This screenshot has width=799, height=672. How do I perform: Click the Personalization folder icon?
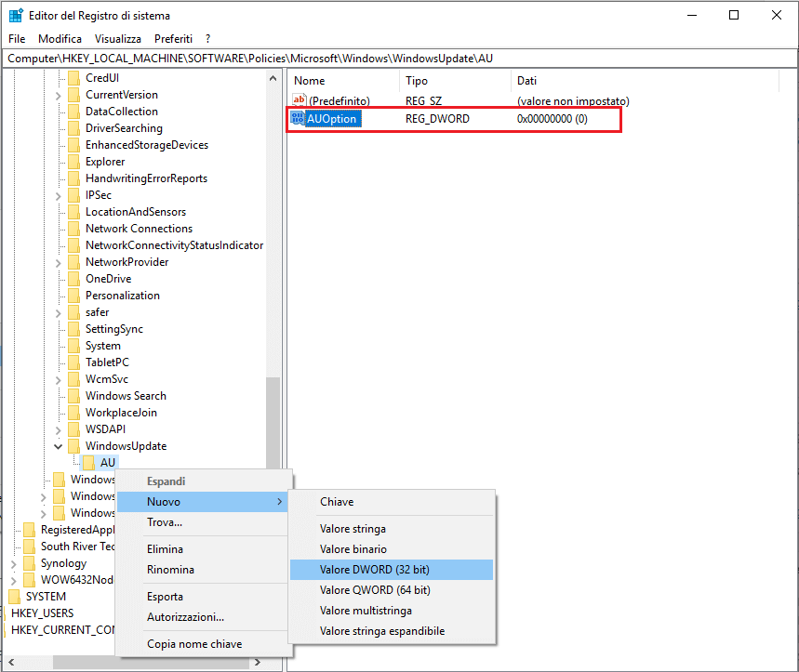click(x=73, y=296)
